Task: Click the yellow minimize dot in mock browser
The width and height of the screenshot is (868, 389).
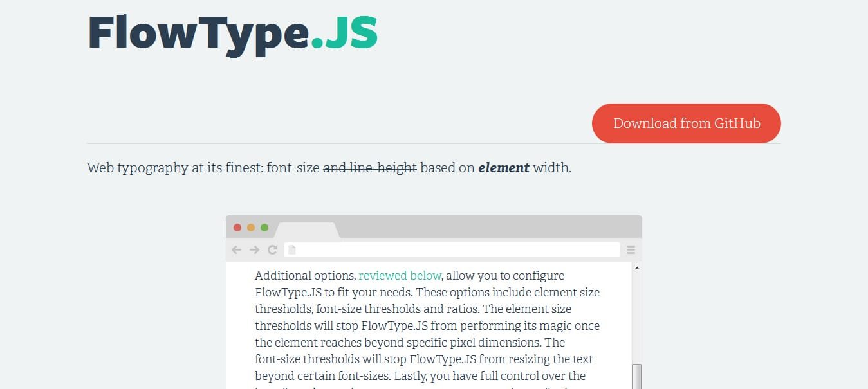Action: click(251, 228)
